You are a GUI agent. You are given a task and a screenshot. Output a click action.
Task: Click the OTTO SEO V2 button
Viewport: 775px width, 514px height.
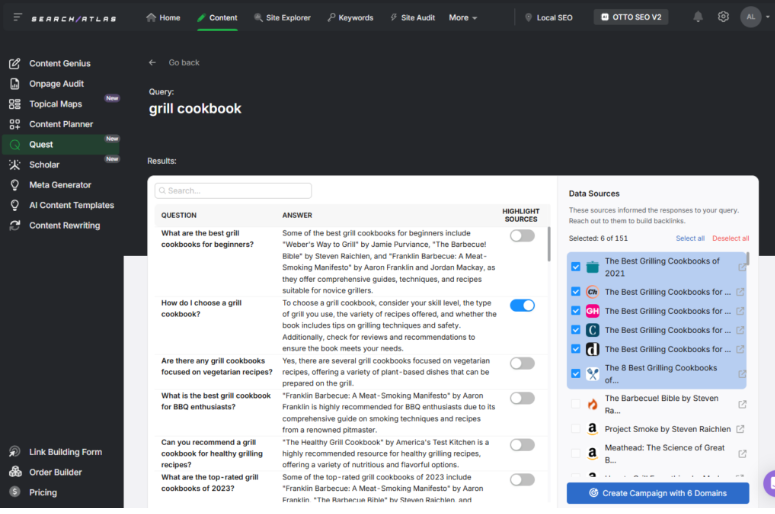[631, 17]
